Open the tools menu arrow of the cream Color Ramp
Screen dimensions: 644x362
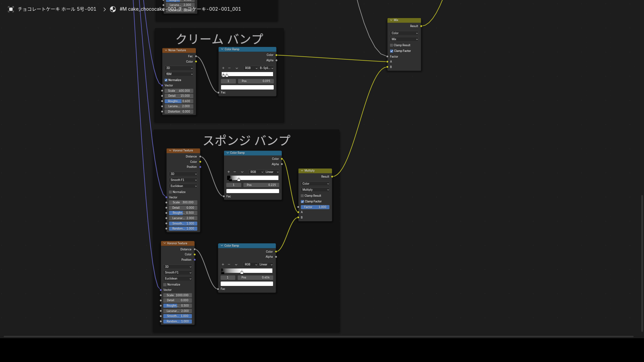click(237, 68)
